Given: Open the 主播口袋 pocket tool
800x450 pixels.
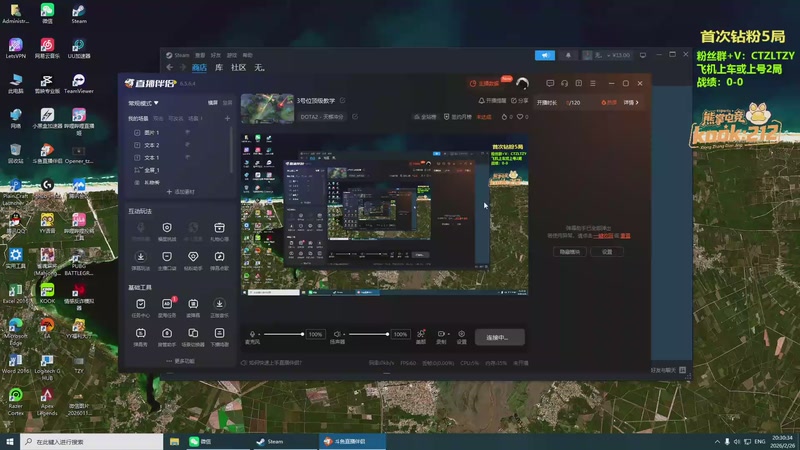Looking at the screenshot, I should pyautogui.click(x=167, y=260).
